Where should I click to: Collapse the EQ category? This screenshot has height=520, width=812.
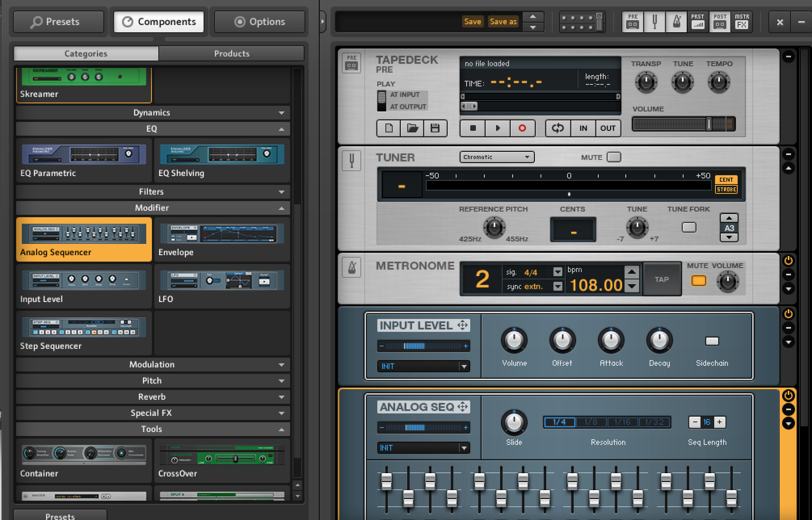pyautogui.click(x=153, y=129)
